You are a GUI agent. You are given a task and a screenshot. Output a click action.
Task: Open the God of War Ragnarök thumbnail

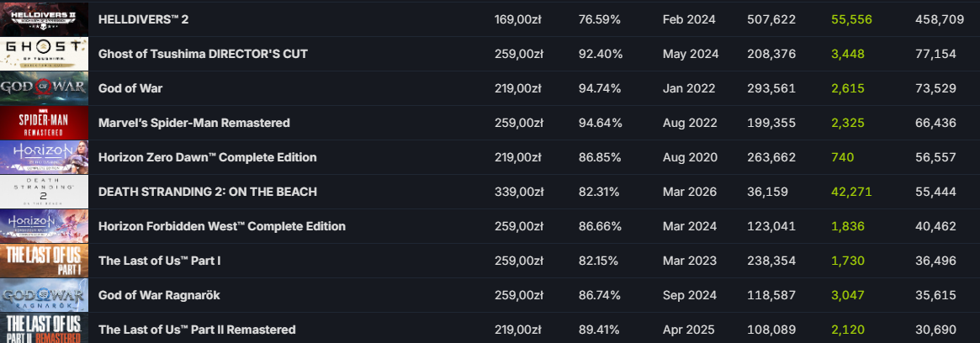click(44, 294)
